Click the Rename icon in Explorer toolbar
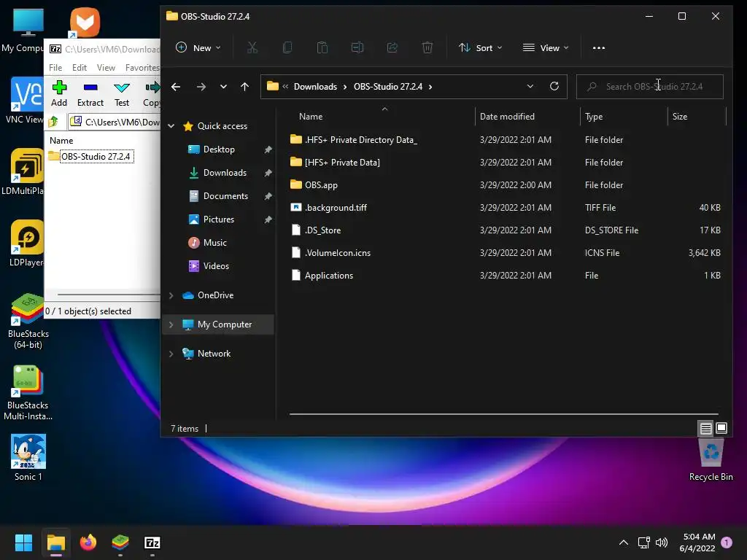747x560 pixels. pos(357,47)
